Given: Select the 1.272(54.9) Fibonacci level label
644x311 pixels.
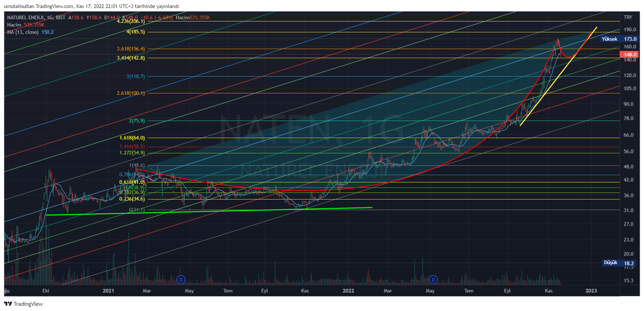Looking at the screenshot, I should [x=132, y=153].
